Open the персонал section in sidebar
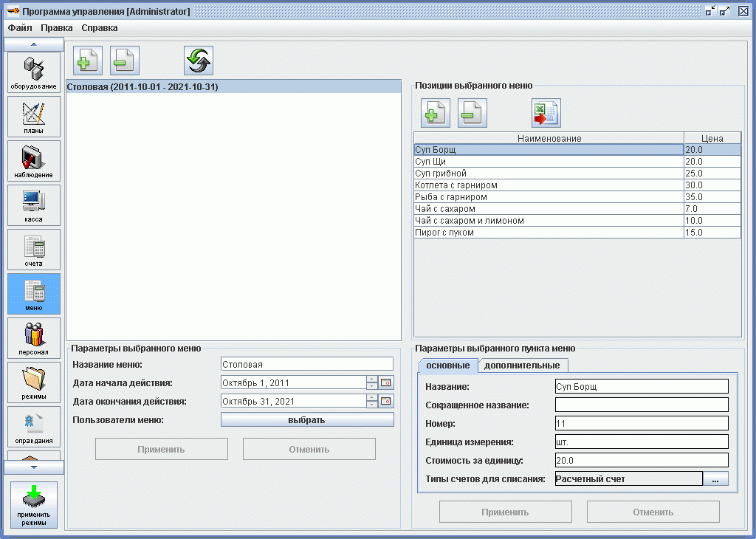Image resolution: width=756 pixels, height=539 pixels. pos(34,338)
